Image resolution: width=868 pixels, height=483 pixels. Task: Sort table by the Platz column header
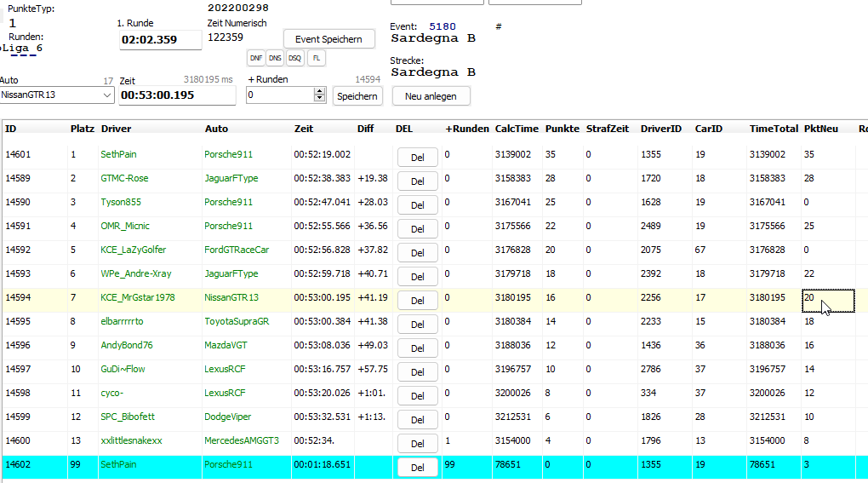point(83,129)
